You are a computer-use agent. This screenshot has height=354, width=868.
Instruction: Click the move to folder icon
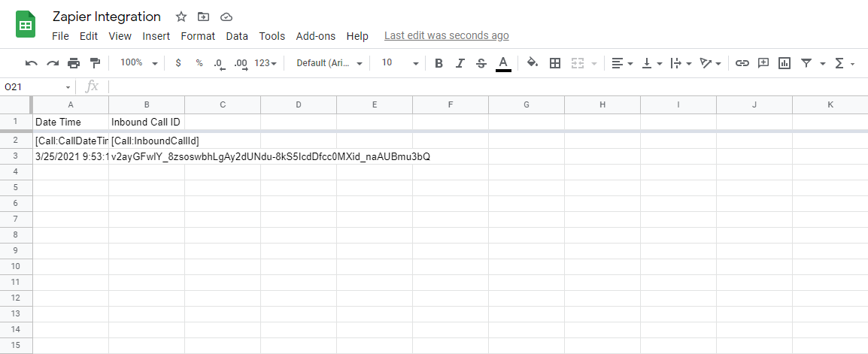pos(203,17)
